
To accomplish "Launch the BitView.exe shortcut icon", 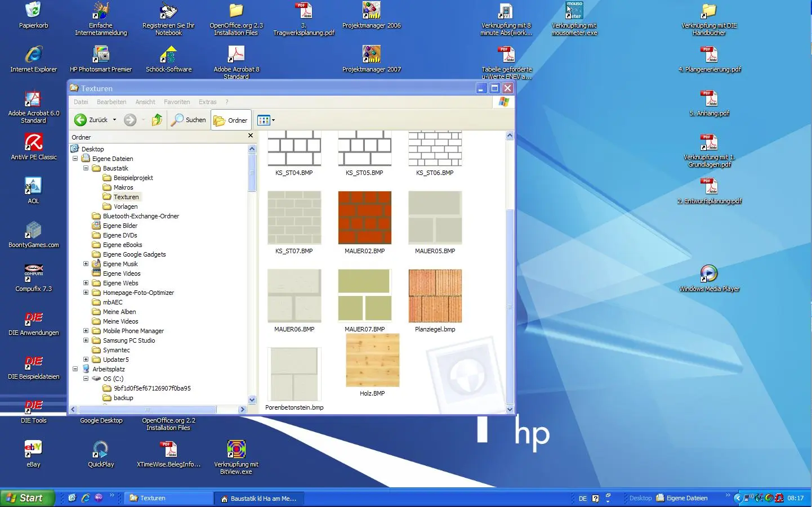I will point(236,450).
